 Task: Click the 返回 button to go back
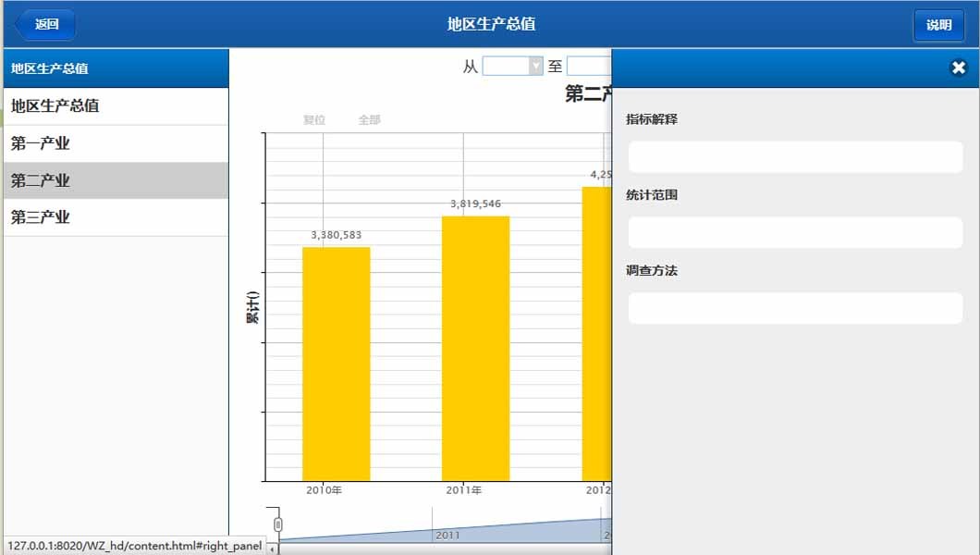[43, 25]
